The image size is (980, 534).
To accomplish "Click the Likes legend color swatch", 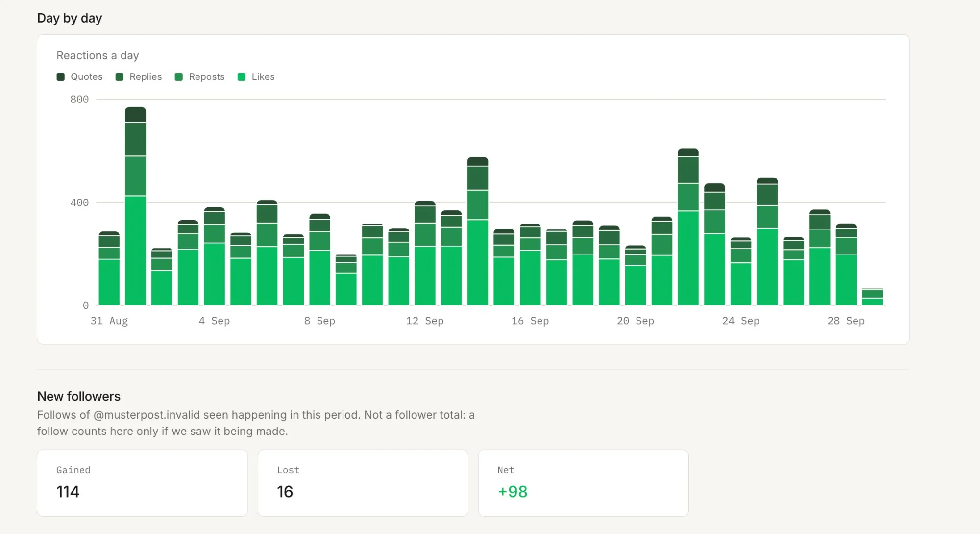I will pos(242,77).
